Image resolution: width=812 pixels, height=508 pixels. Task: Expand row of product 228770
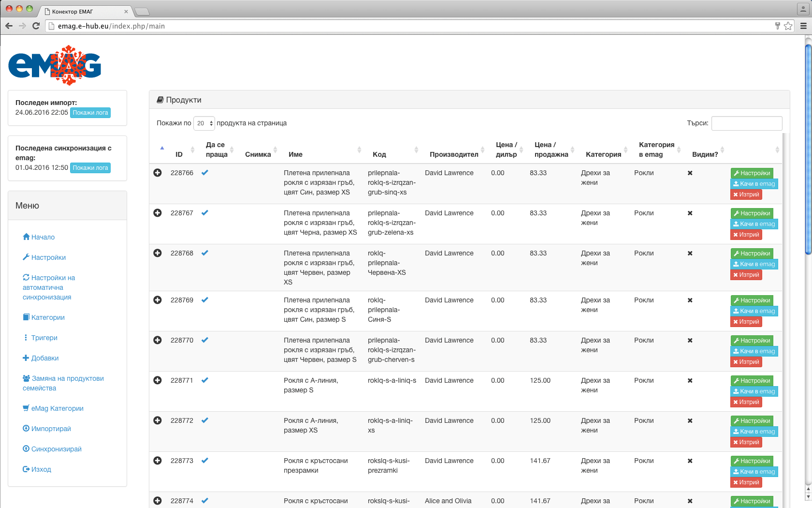coord(158,340)
